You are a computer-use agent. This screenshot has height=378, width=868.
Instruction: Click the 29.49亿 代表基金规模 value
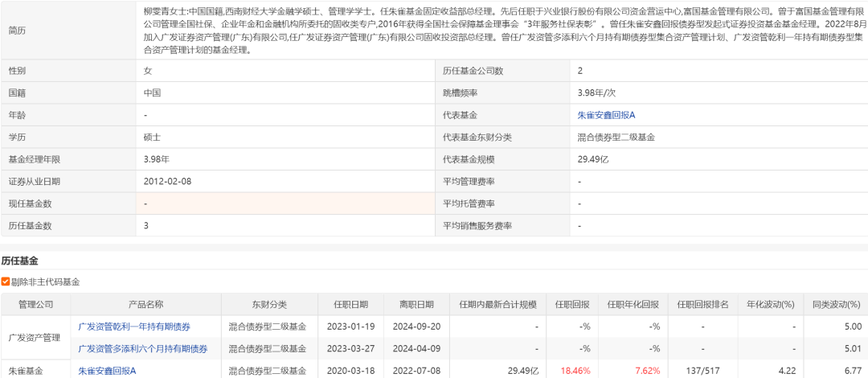(593, 159)
